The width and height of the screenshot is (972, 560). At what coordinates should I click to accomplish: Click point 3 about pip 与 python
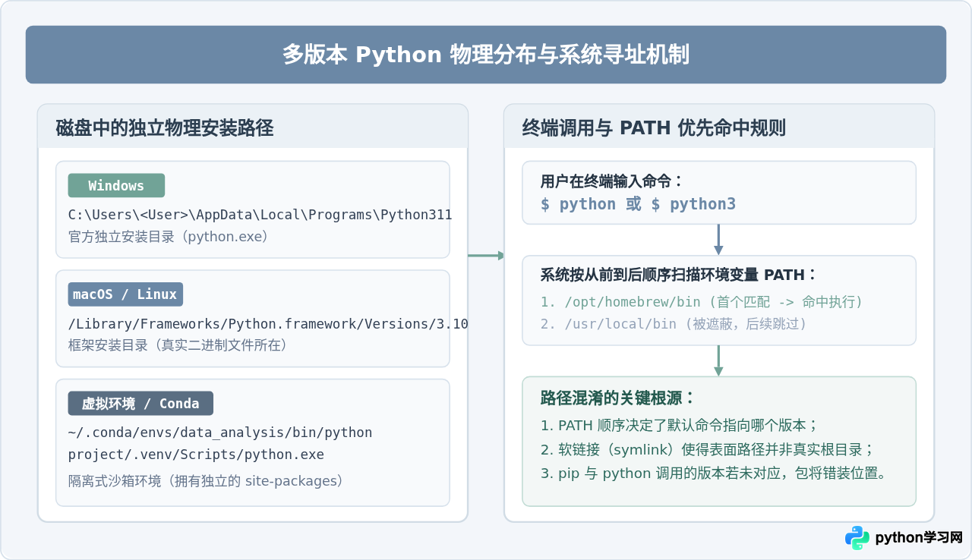715,473
